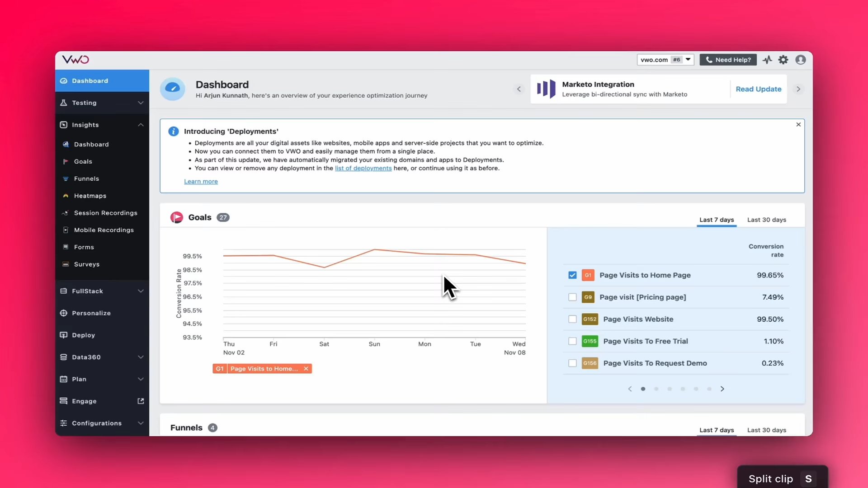Enable Page Visits Website checkbox
This screenshot has width=868, height=488.
point(572,318)
